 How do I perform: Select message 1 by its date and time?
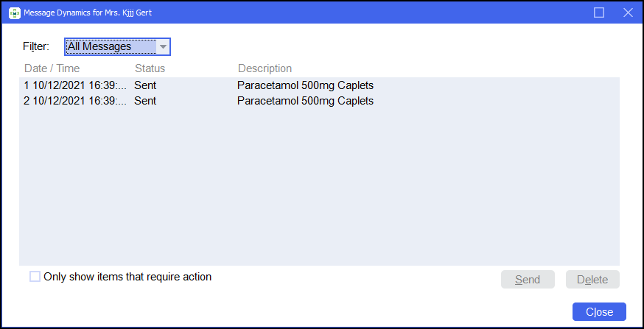click(x=74, y=85)
